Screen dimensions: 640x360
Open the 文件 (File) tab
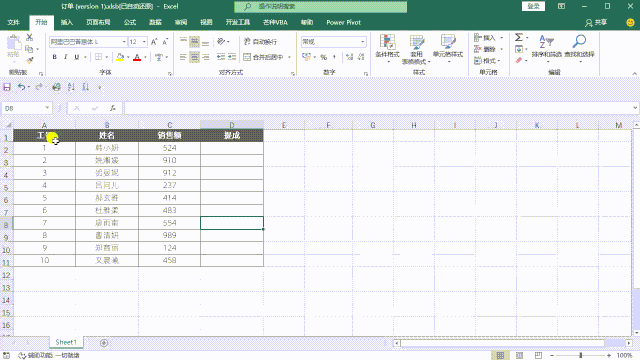[13, 22]
